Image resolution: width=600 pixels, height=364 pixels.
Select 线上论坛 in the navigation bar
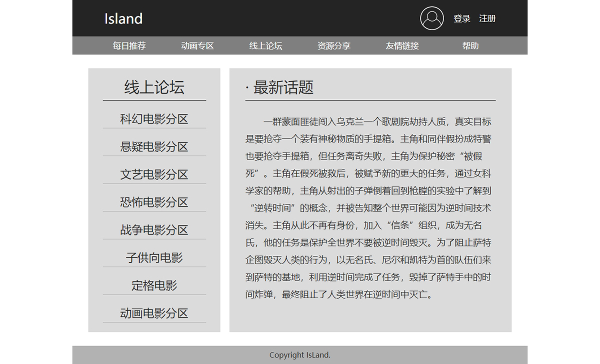pyautogui.click(x=266, y=45)
